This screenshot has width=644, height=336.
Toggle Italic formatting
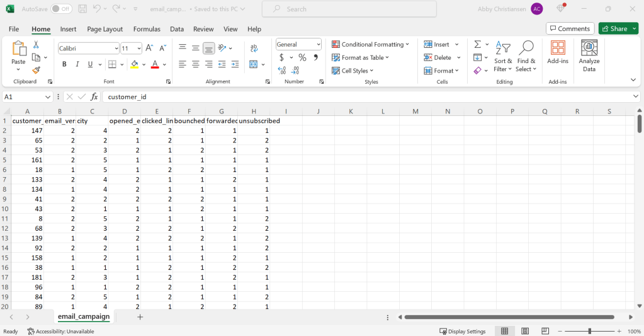click(77, 64)
